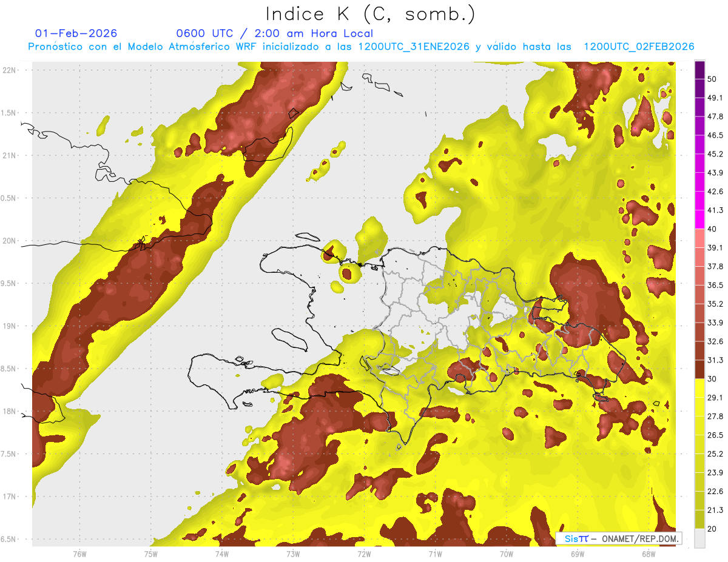Select the bright yellow swatch just below 30
The image size is (728, 562).
coord(699,388)
